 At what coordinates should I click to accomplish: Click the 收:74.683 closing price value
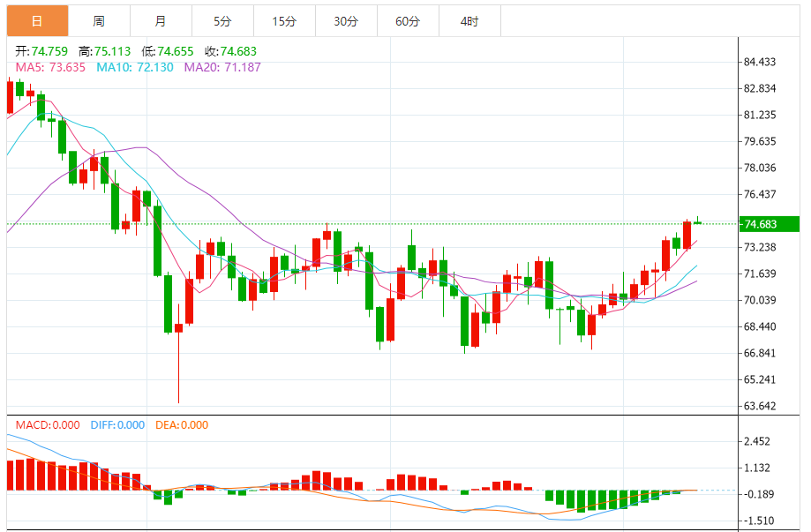[x=230, y=51]
